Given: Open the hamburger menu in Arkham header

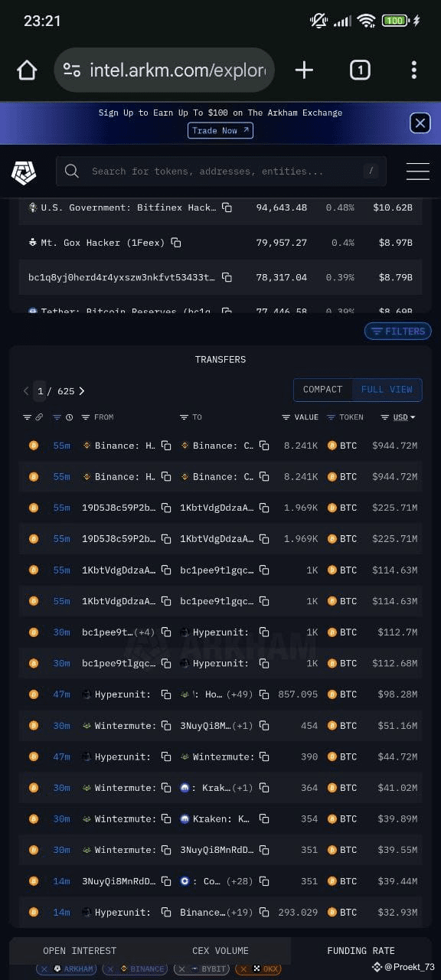Looking at the screenshot, I should 417,171.
